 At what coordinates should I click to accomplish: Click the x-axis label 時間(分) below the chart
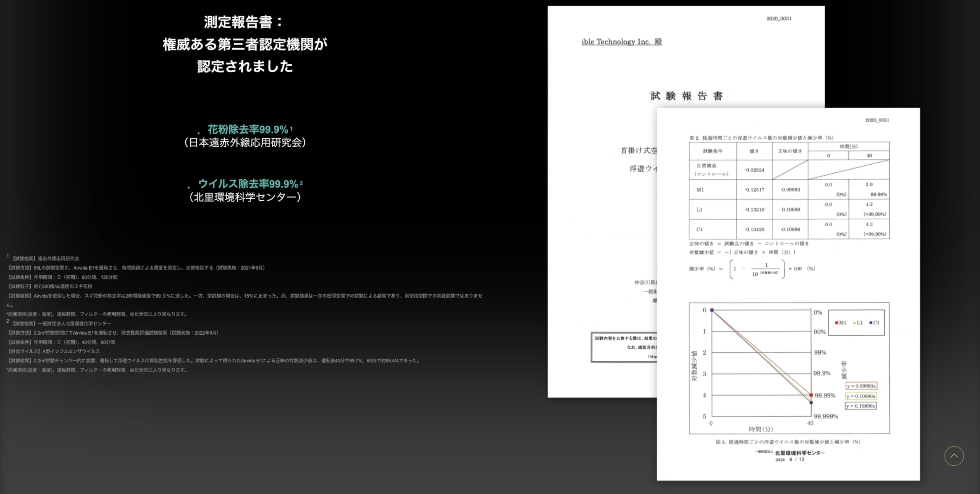click(761, 429)
